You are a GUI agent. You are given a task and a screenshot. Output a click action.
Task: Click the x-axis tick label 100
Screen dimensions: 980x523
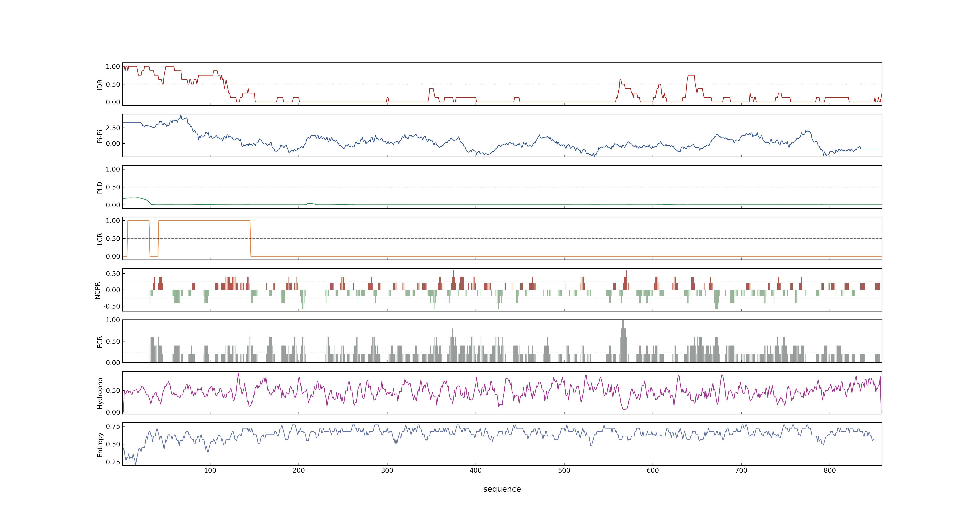click(x=210, y=470)
